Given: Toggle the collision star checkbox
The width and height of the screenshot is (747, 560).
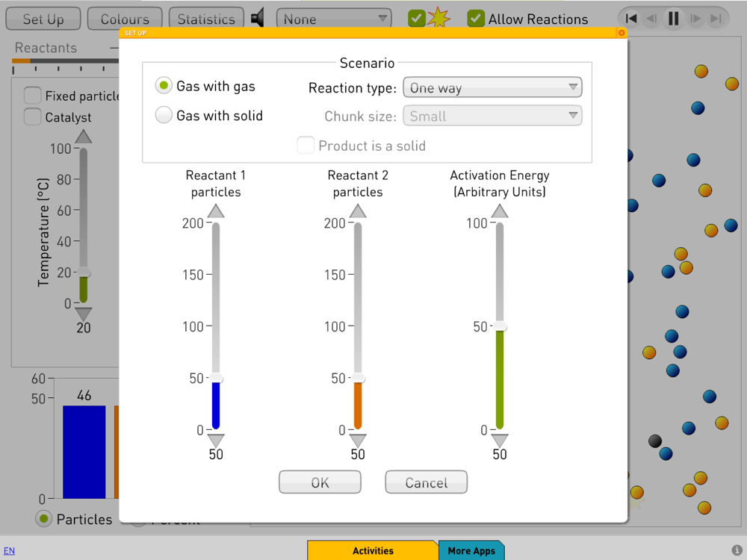Looking at the screenshot, I should click(x=417, y=19).
